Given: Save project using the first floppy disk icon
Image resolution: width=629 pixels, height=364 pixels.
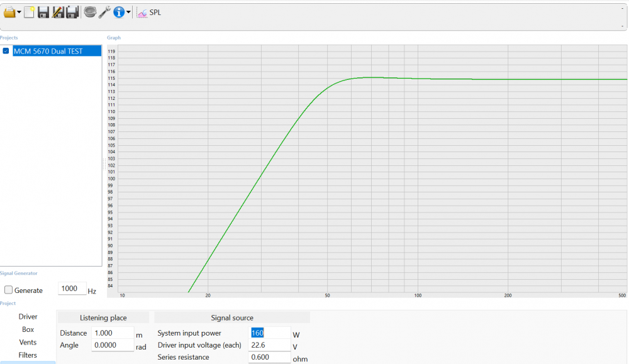Looking at the screenshot, I should [43, 12].
